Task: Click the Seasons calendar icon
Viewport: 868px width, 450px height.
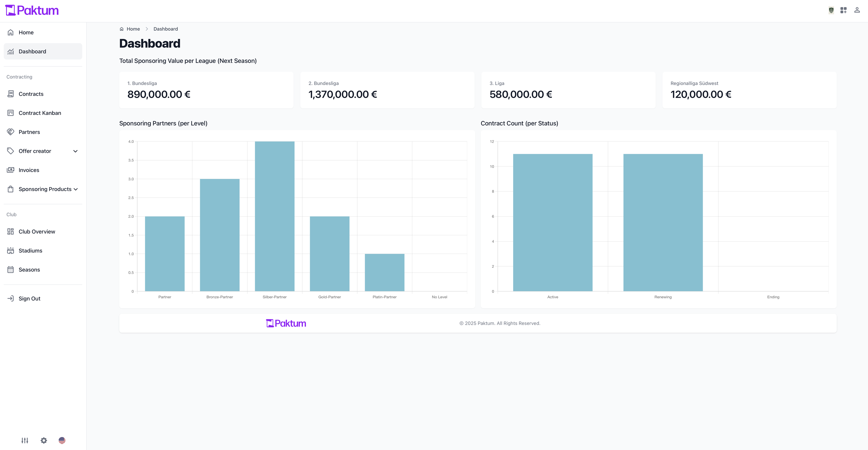Action: [11, 269]
